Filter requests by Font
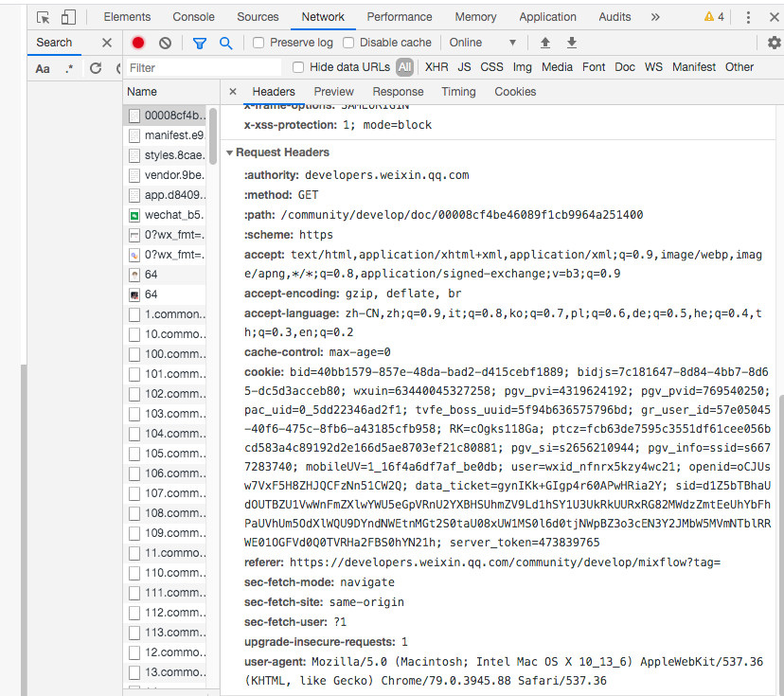Screen dimensions: 784x696 594,67
